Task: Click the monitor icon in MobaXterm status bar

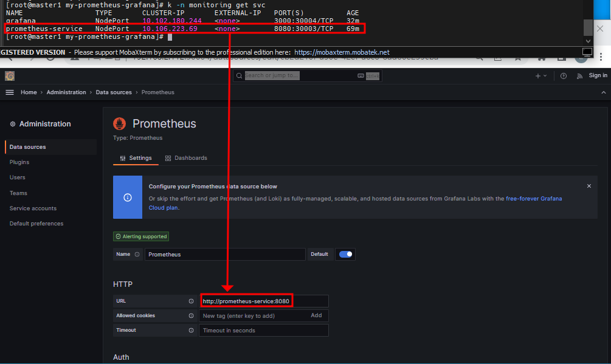Action: point(587,52)
